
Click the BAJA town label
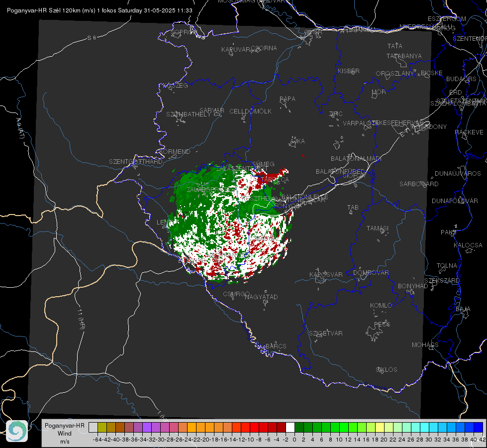point(463,309)
